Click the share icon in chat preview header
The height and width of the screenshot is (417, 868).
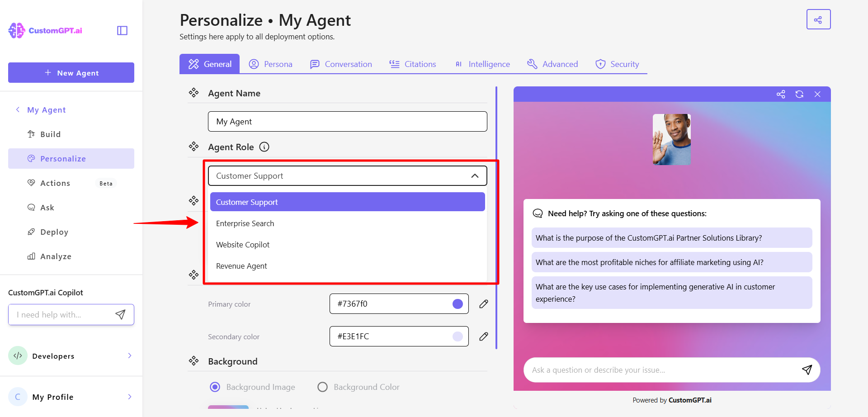pos(781,94)
